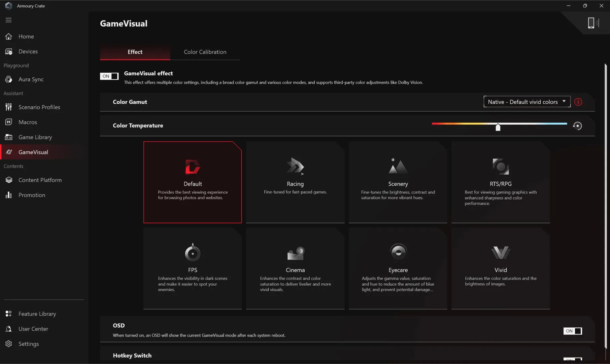This screenshot has height=364, width=610.
Task: Toggle the GameVisual effect switch
Action: click(109, 76)
